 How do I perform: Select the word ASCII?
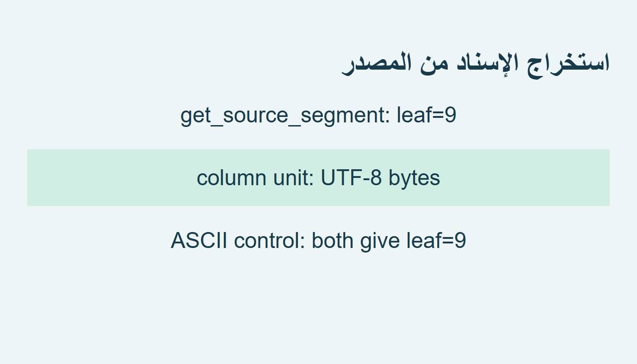[199, 240]
